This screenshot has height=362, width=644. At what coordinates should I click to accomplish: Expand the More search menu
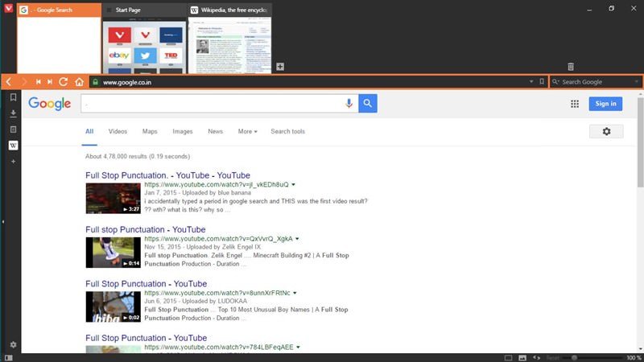click(x=247, y=131)
